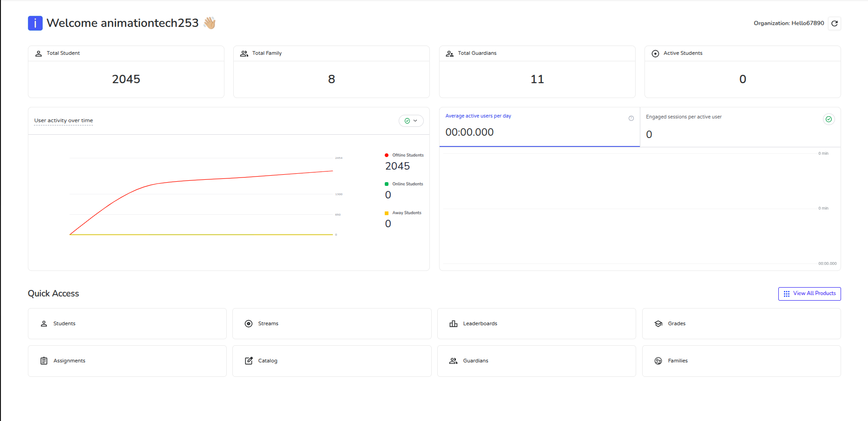Click the Offline Students count 2045
This screenshot has height=421, width=868.
(x=397, y=166)
